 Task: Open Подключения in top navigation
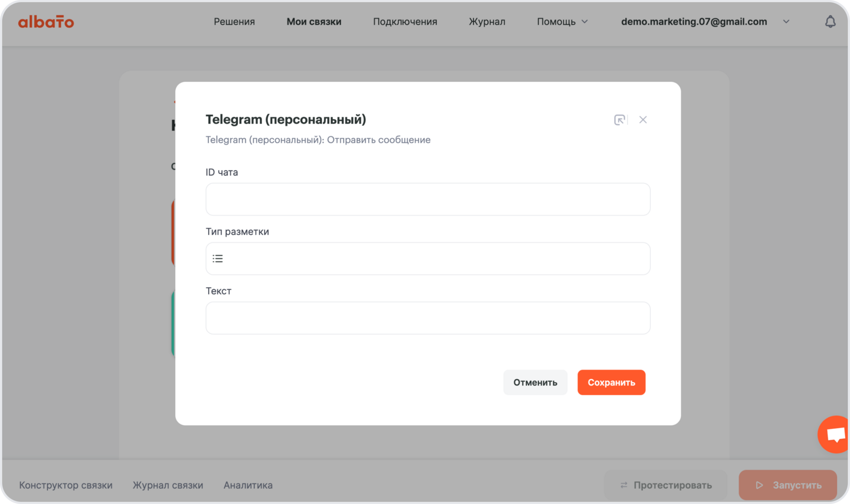[405, 22]
